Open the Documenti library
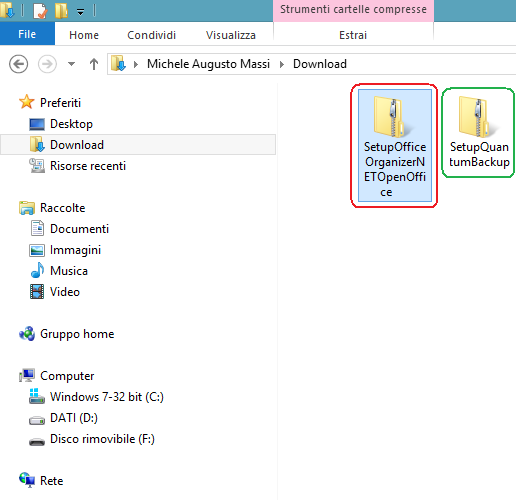The width and height of the screenshot is (516, 500). click(79, 229)
